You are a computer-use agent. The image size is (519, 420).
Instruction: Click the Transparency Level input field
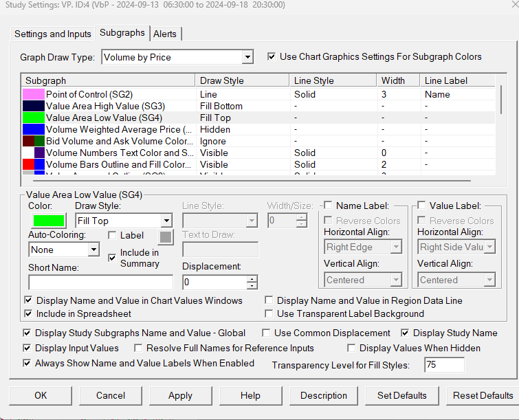point(443,364)
